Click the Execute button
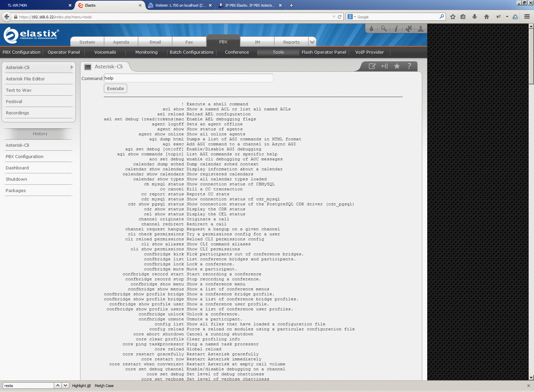 pyautogui.click(x=115, y=88)
